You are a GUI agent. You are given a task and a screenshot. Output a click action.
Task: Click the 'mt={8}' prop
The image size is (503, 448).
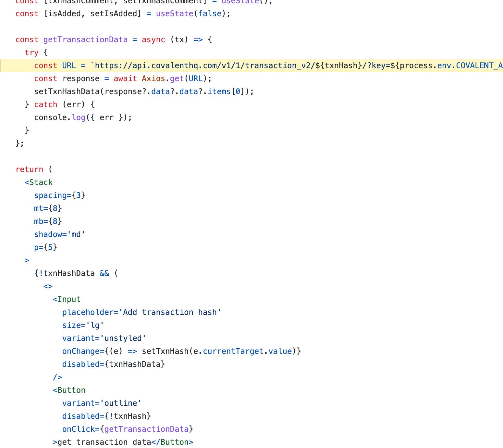(x=48, y=208)
